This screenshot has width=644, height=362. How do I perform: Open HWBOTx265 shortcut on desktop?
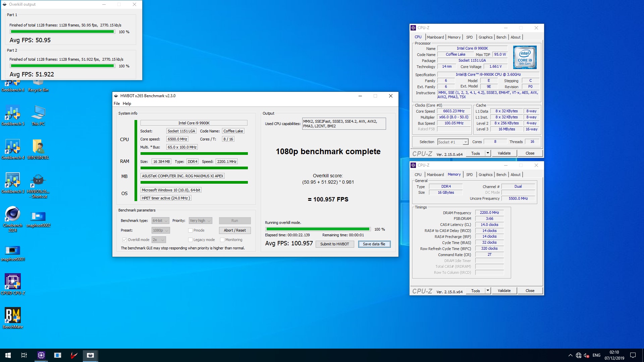click(38, 186)
